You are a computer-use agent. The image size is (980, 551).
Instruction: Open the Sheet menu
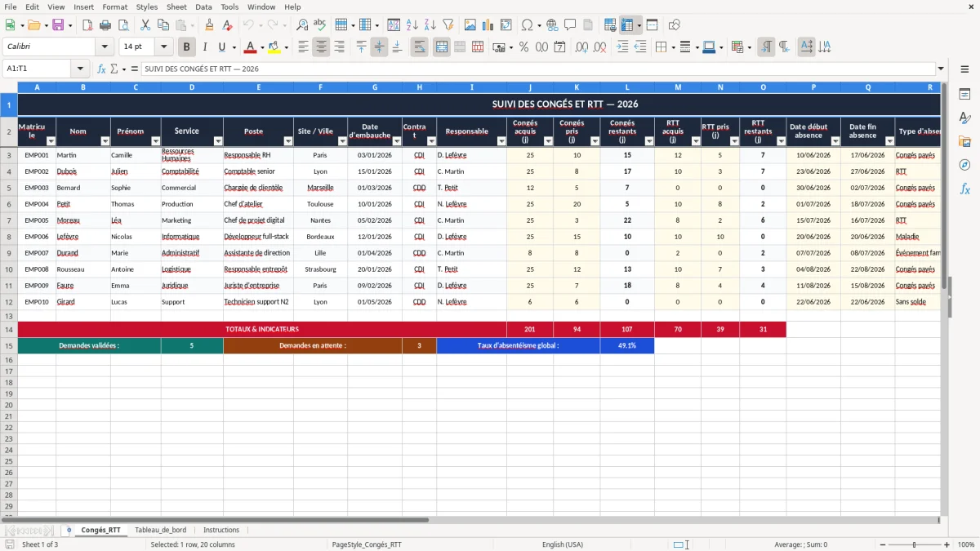(176, 7)
